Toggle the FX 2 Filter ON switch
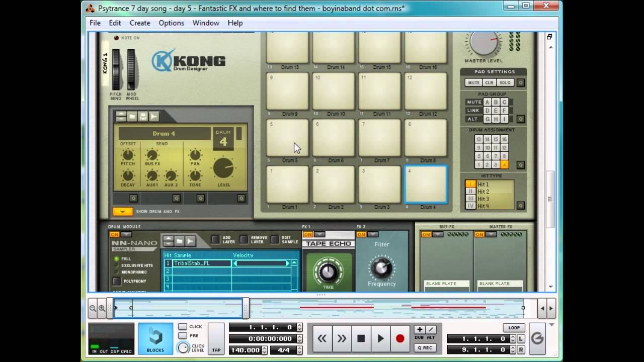This screenshot has height=362, width=644. 361,234
